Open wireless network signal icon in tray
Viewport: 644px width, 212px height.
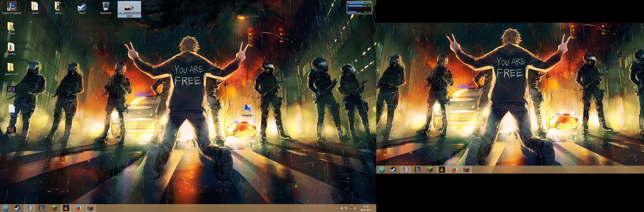pyautogui.click(x=351, y=208)
